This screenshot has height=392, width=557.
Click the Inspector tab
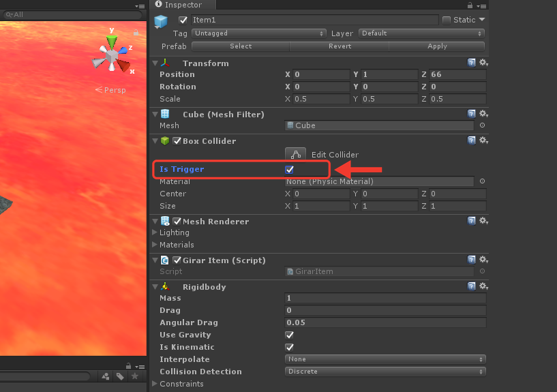tap(183, 5)
